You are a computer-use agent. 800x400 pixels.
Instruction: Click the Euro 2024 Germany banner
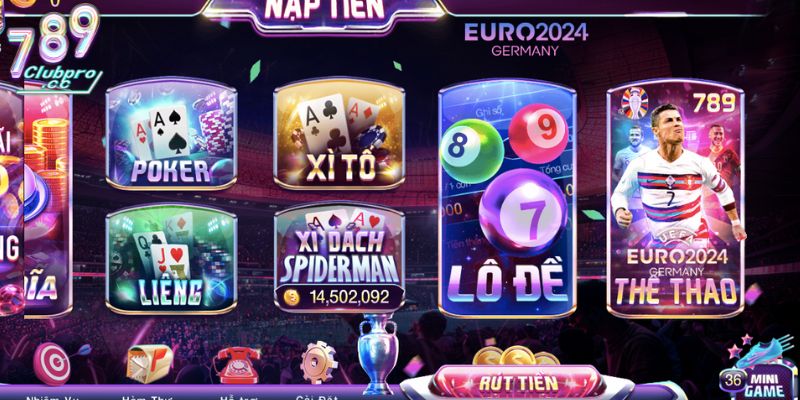tap(526, 39)
